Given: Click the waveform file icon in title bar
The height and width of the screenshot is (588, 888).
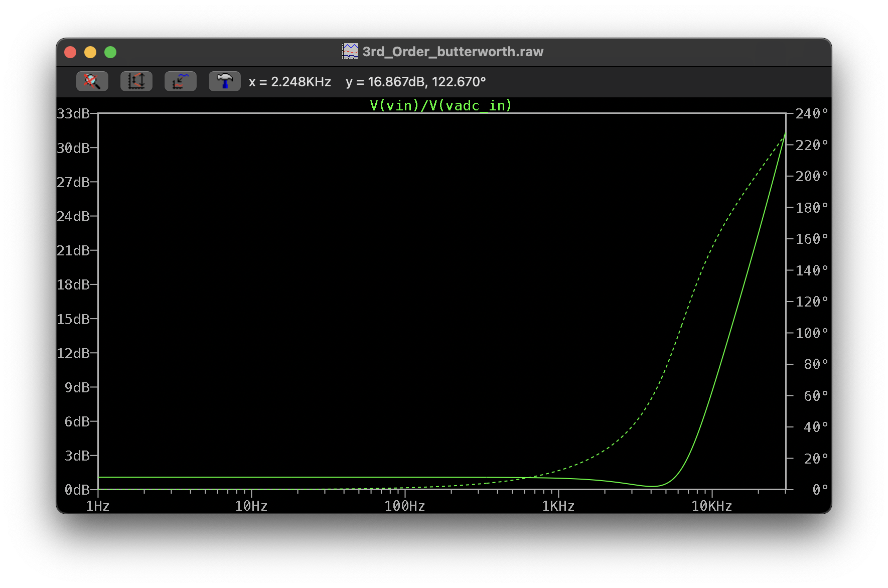Looking at the screenshot, I should pyautogui.click(x=350, y=52).
